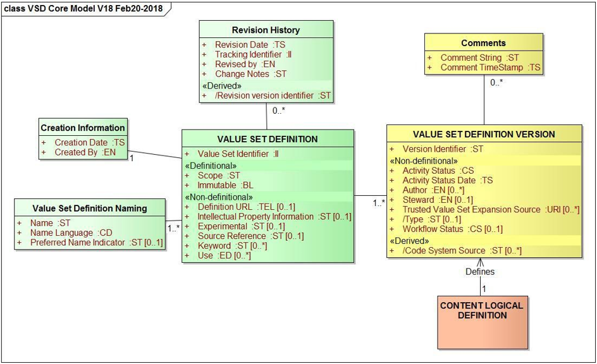Click the Preferred Name Indicator attribute
The width and height of the screenshot is (597, 364).
click(88, 242)
